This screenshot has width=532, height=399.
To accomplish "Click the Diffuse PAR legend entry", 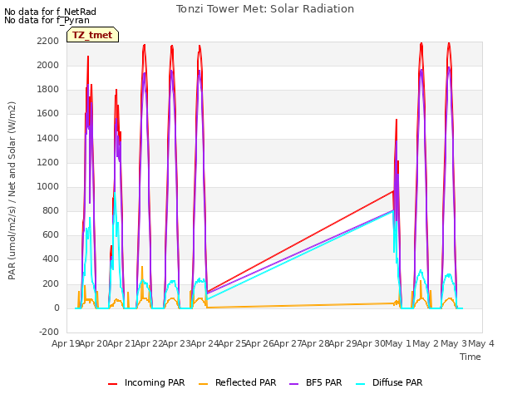I will tap(389, 382).
